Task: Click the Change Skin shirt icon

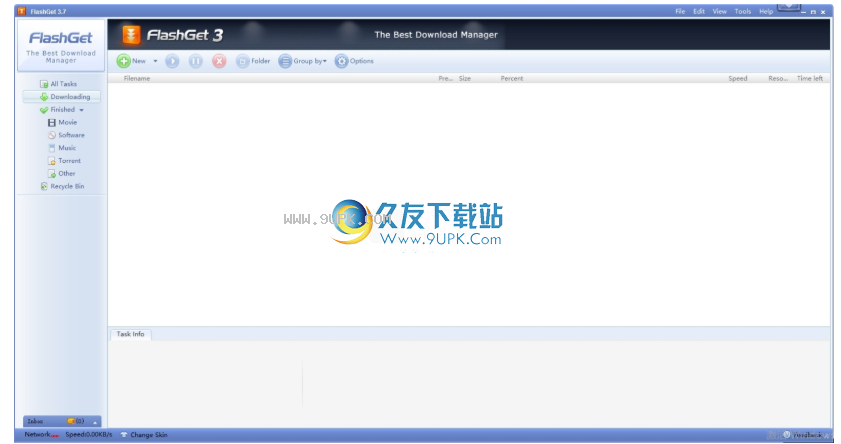Action: [124, 435]
